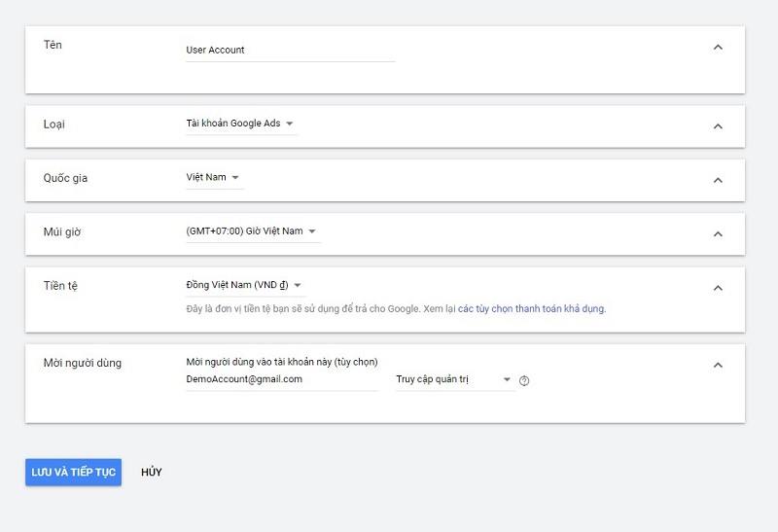Open the Đồng Việt Nam currency dropdown
Viewport: 778px width, 532px height.
point(246,285)
